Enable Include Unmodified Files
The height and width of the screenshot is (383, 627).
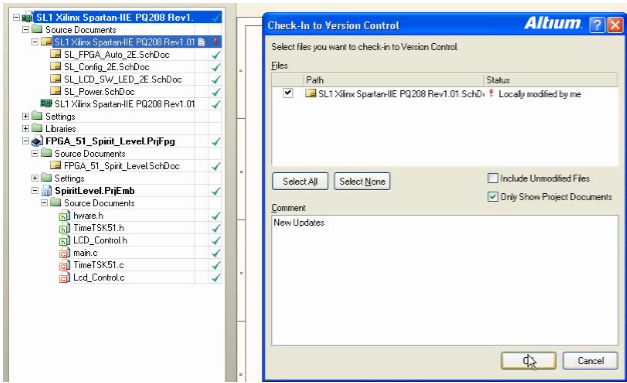(493, 178)
